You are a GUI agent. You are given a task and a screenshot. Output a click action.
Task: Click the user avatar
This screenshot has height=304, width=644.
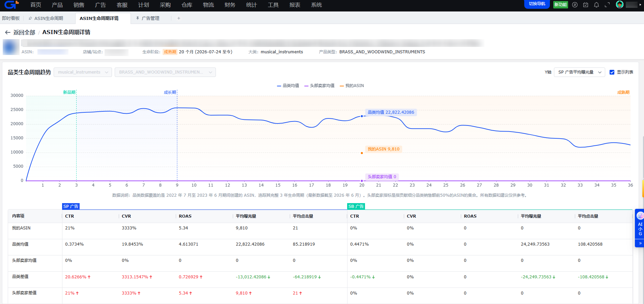pyautogui.click(x=620, y=4)
